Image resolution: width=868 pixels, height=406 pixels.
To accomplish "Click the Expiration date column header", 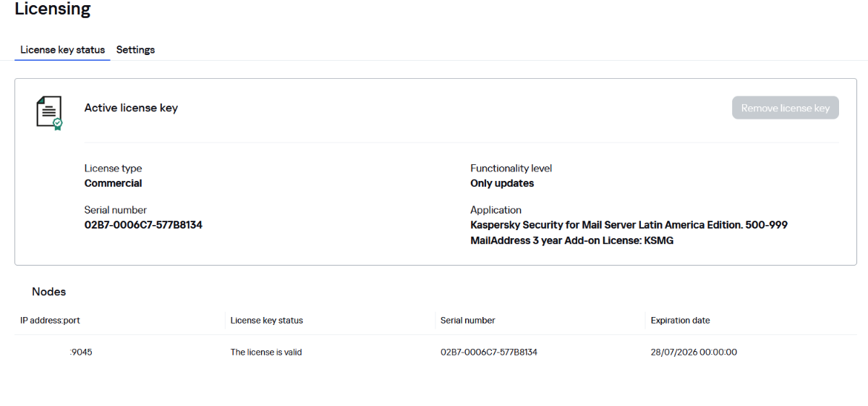I will point(680,320).
